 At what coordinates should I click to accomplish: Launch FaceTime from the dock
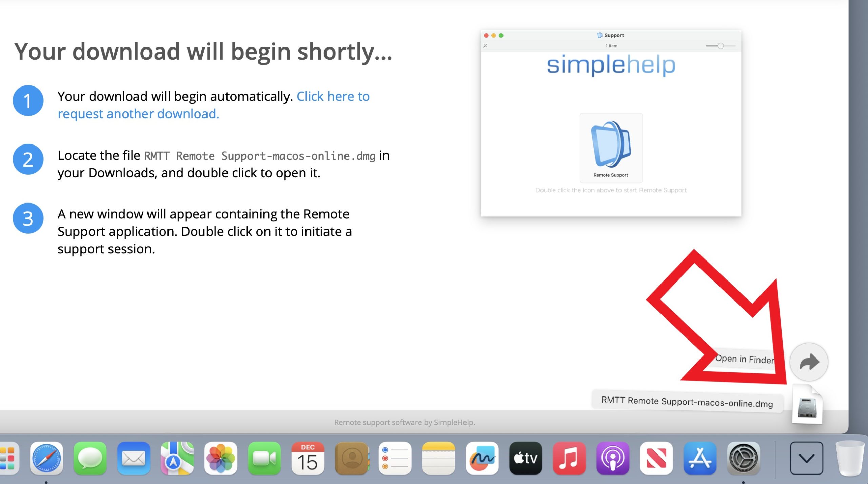click(x=264, y=458)
